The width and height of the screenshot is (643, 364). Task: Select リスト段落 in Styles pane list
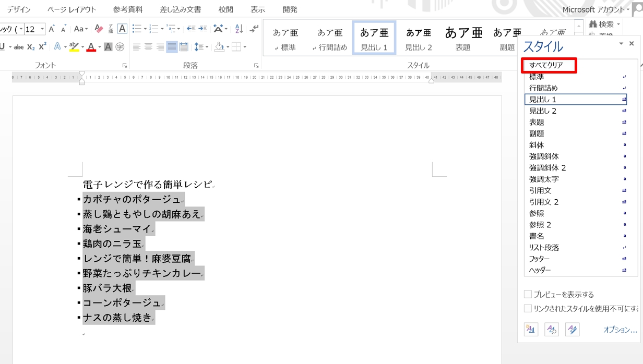coord(576,247)
